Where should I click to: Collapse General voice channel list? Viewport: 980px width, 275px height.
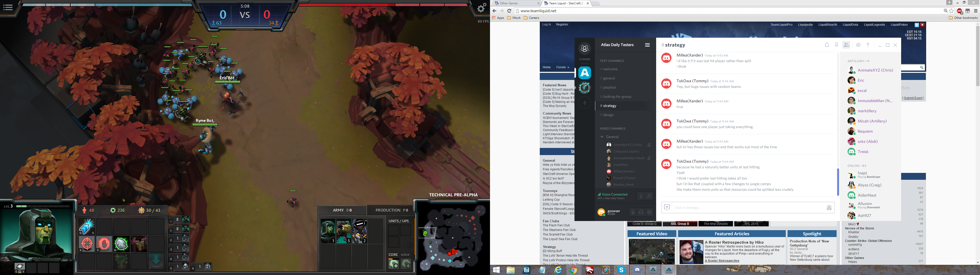(602, 137)
